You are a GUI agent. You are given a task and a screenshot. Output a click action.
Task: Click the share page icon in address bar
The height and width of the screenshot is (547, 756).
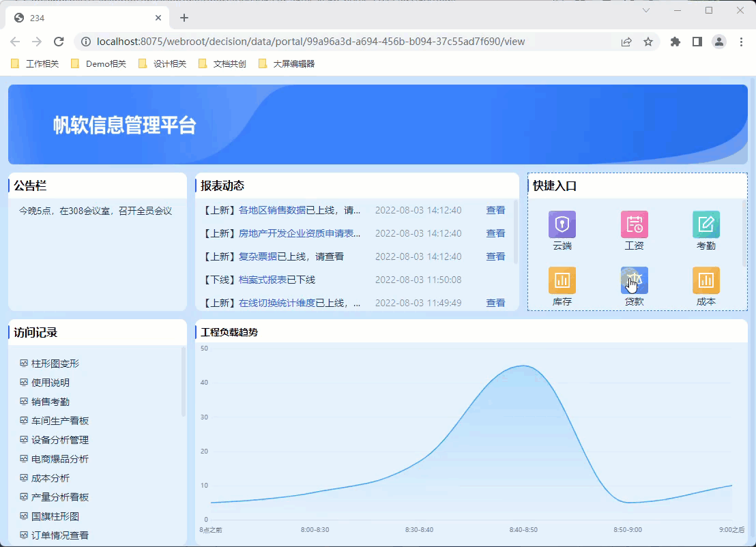click(626, 42)
